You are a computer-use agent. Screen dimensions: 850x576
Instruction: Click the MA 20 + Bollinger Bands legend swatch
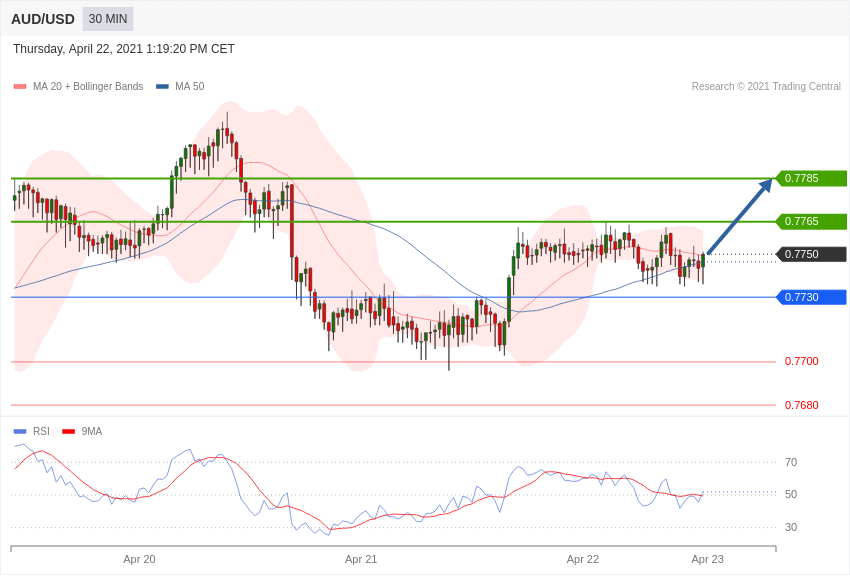tap(20, 87)
